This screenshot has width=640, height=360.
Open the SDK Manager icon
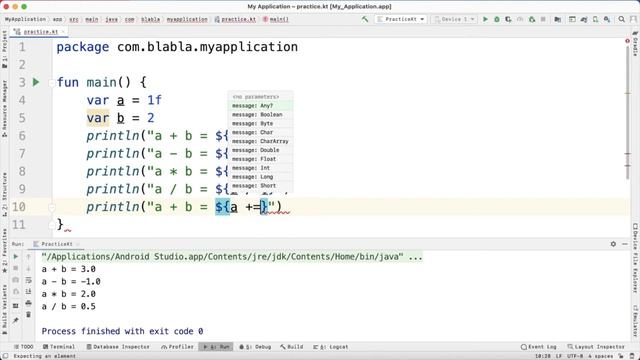(x=607, y=19)
